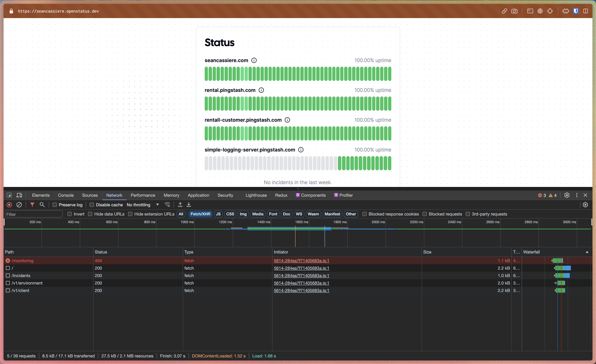
Task: Stop recording the network log
Action: click(x=9, y=205)
